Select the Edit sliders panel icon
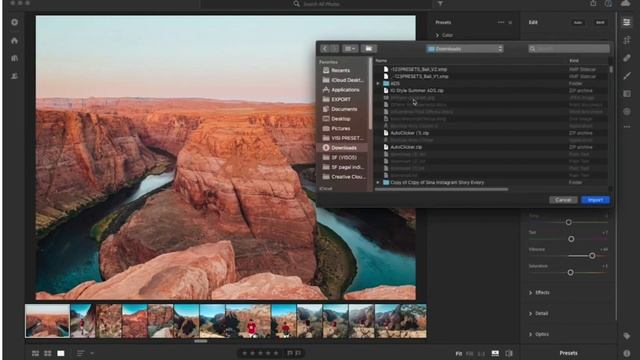This screenshot has height=360, width=640. click(x=627, y=22)
